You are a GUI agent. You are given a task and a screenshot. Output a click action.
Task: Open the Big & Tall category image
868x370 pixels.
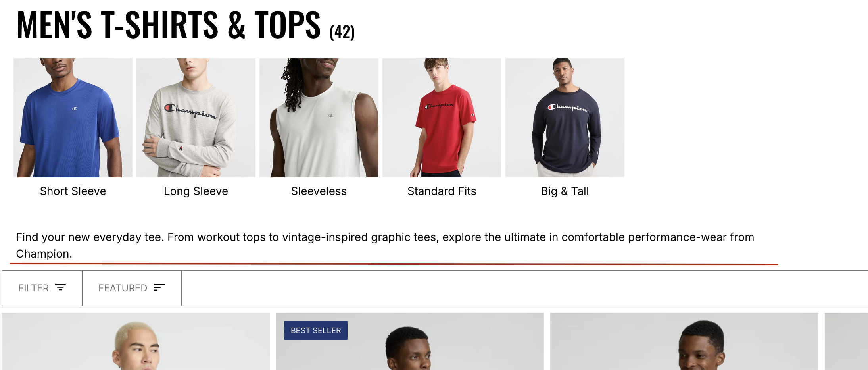565,118
